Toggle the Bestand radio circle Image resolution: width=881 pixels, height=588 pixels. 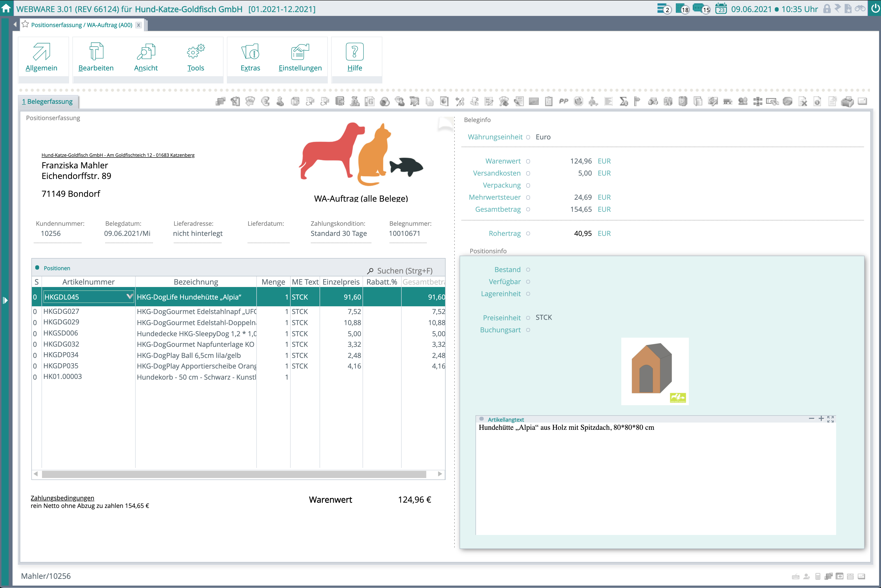point(528,270)
